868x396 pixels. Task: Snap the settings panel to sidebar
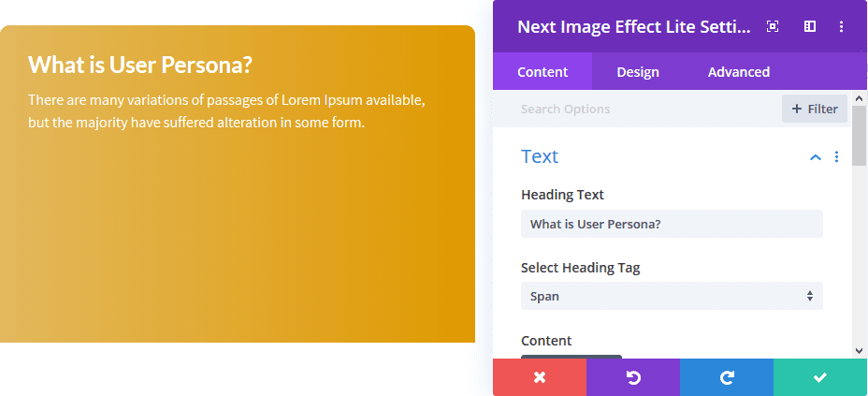(810, 26)
